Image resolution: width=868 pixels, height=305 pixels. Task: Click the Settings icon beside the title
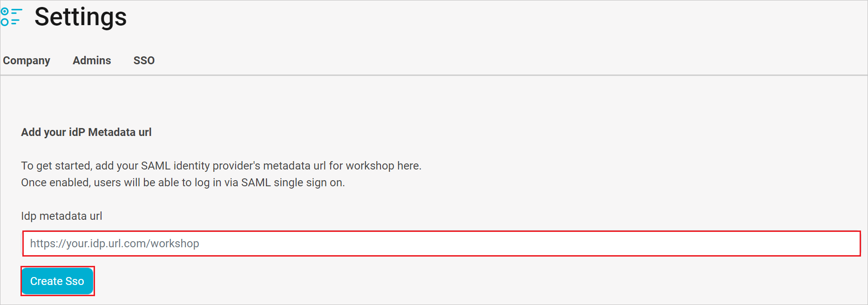[x=12, y=17]
